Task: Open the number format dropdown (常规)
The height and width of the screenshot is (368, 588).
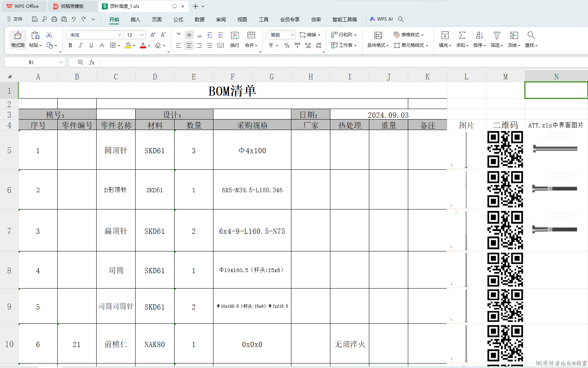Action: click(293, 35)
